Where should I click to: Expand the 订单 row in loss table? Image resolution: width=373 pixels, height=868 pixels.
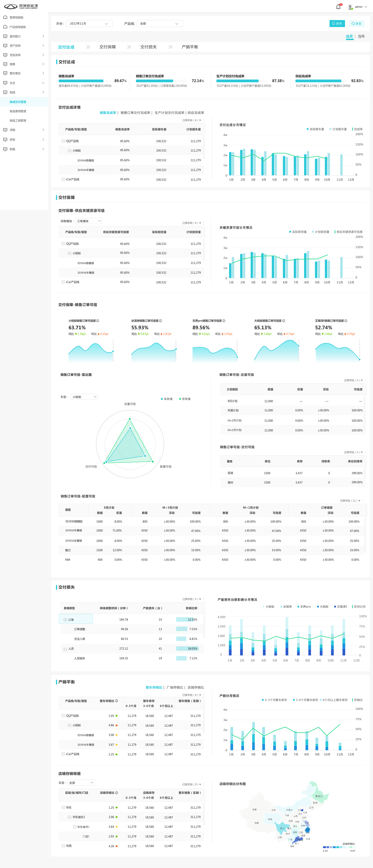[65, 620]
